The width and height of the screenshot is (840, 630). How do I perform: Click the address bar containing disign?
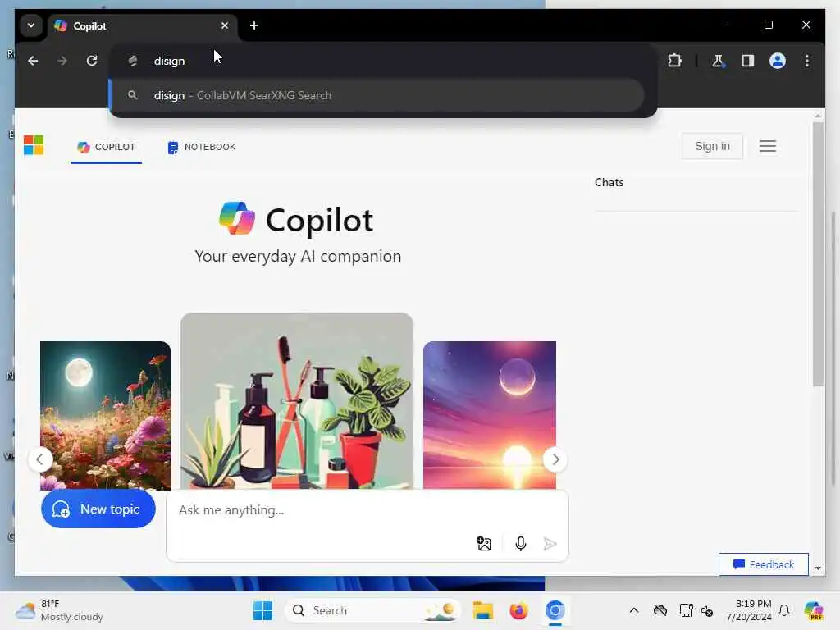(x=383, y=61)
